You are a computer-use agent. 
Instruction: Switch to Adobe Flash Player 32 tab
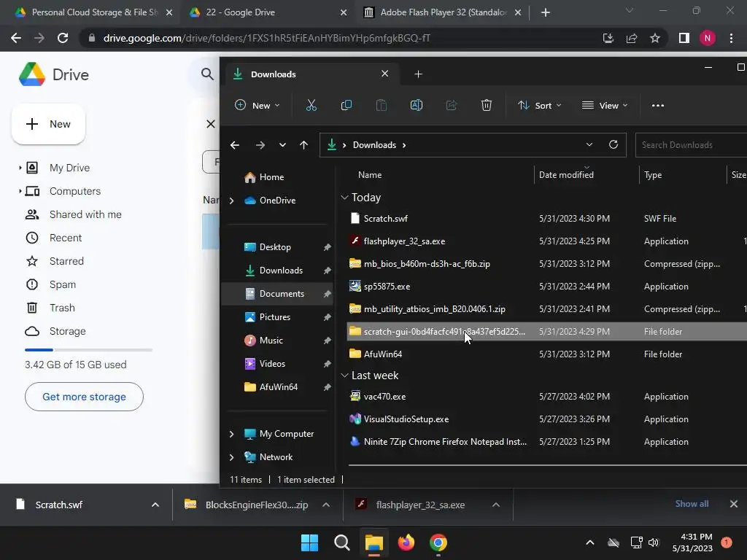click(x=442, y=12)
